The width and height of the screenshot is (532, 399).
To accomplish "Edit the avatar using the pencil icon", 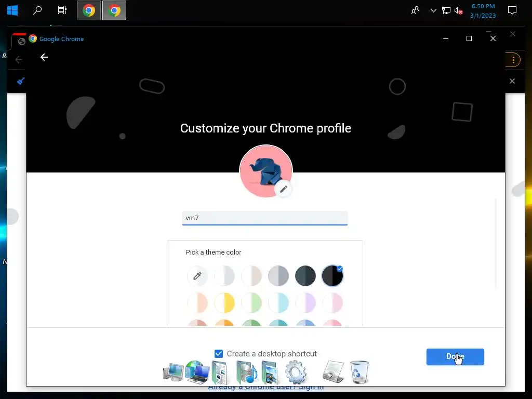I will [x=284, y=189].
